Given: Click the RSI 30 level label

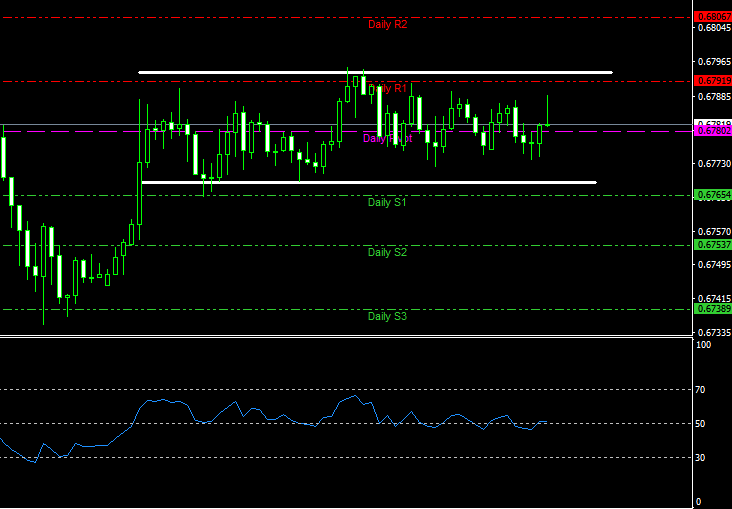Looking at the screenshot, I should (700, 458).
